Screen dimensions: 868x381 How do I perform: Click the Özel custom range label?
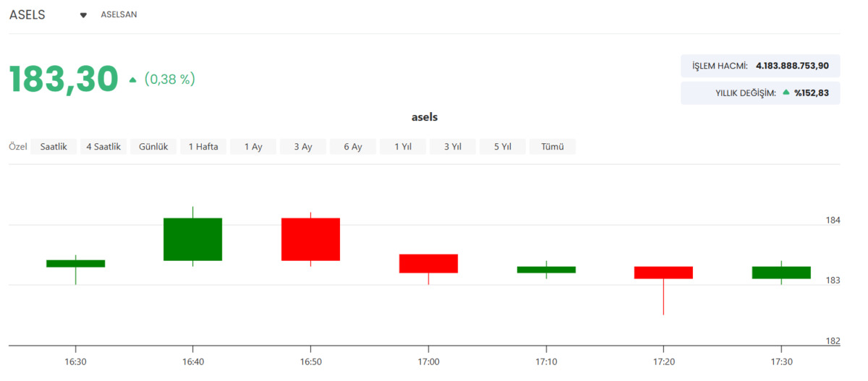[18, 147]
